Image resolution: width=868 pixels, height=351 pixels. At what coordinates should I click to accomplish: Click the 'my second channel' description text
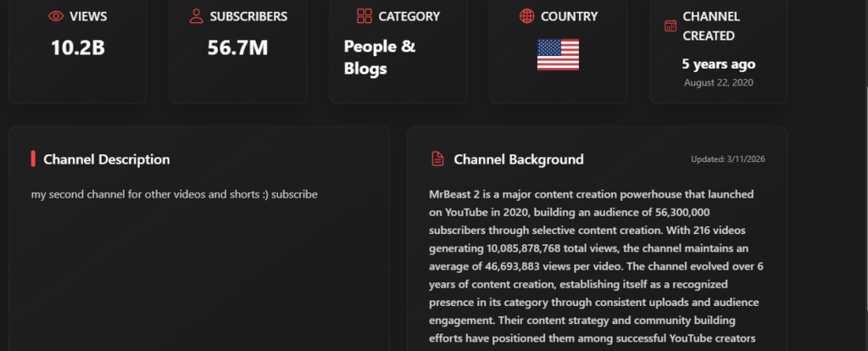pyautogui.click(x=174, y=194)
